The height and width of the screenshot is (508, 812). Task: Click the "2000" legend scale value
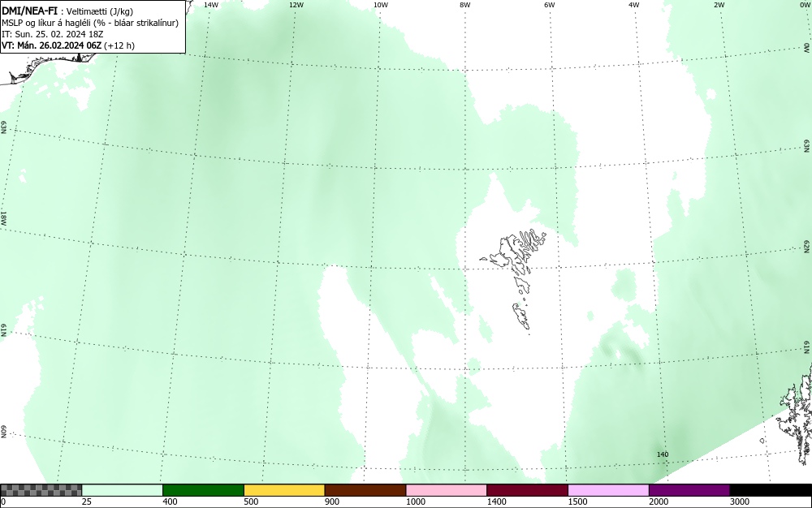tap(659, 502)
